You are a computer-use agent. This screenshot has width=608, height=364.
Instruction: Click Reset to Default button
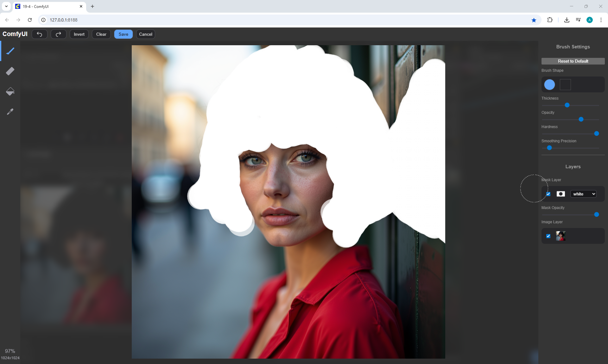point(573,61)
